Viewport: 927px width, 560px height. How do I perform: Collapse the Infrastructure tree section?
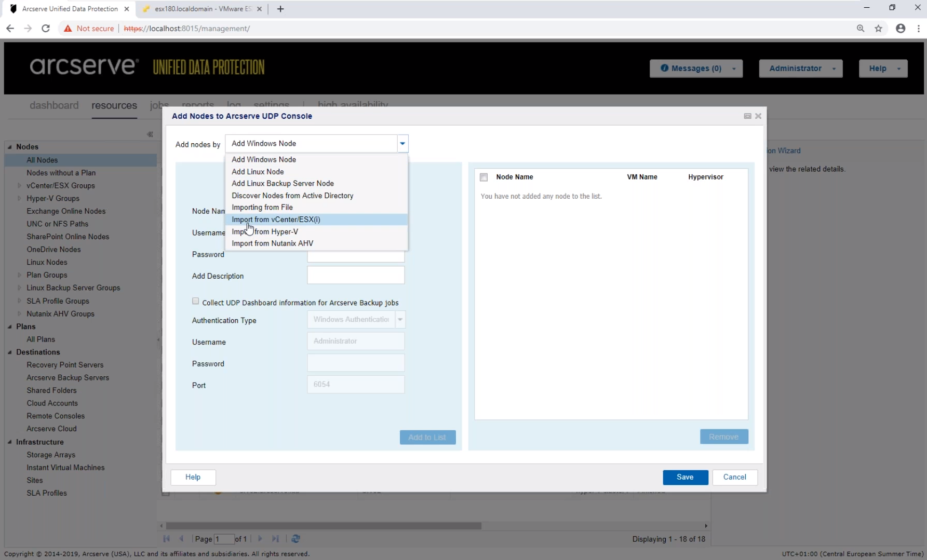tap(10, 442)
